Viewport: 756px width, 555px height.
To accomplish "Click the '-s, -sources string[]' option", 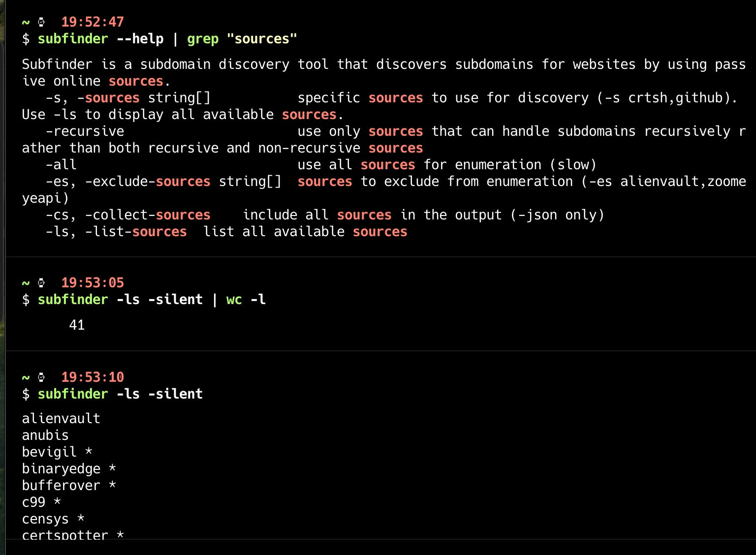I will (x=128, y=98).
